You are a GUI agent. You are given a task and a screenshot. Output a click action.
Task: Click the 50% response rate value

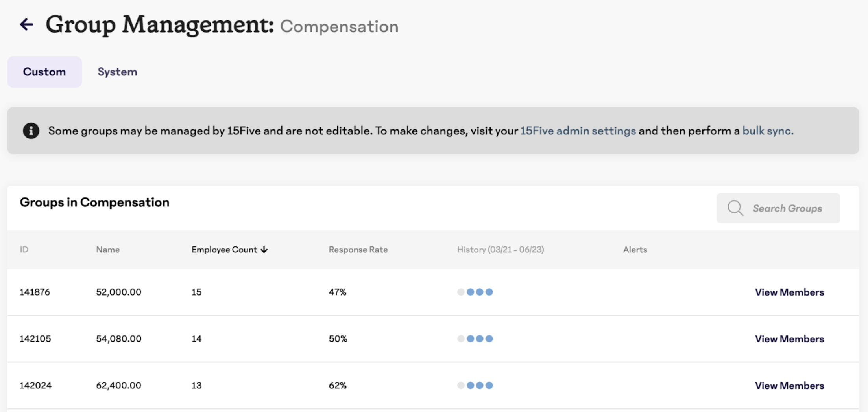338,339
